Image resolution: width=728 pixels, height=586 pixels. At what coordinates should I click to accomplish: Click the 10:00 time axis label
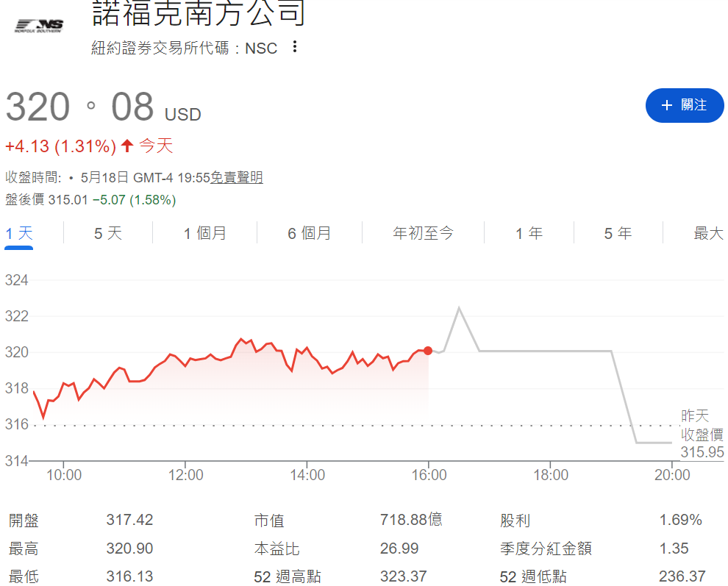64,475
